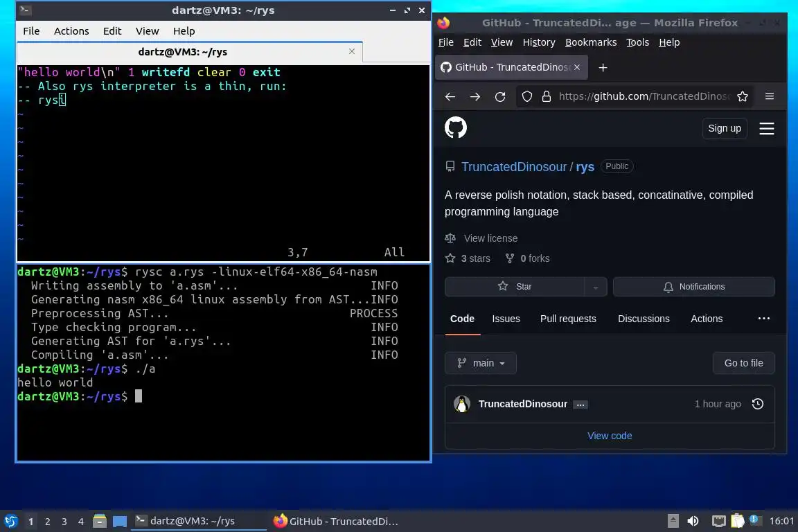The image size is (798, 532).
Task: Switch to workspace 3 in taskbar
Action: coord(64,522)
